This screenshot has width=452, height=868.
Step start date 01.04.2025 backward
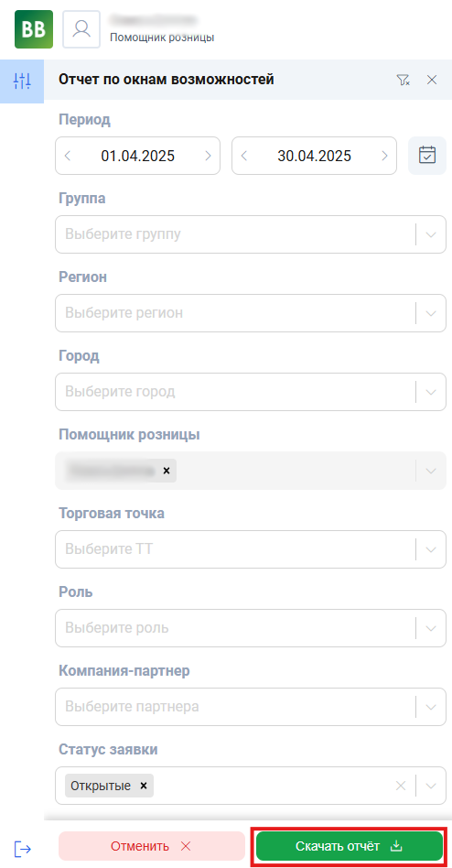tap(68, 156)
